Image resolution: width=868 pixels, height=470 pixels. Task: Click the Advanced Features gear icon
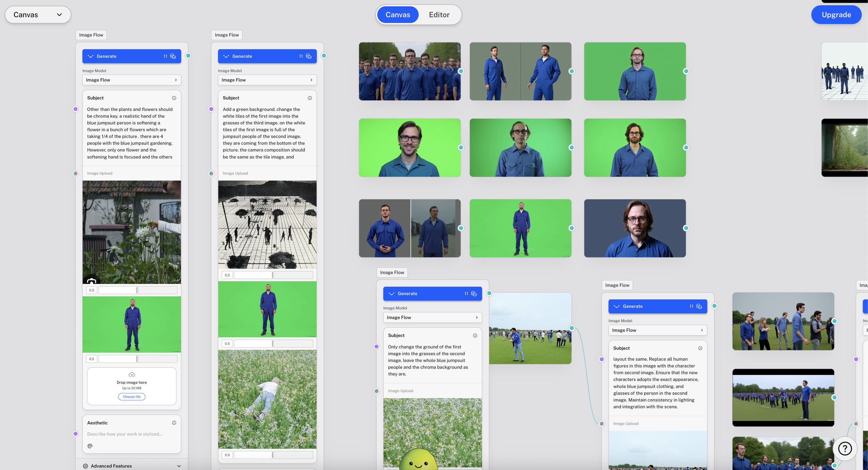tap(85, 466)
